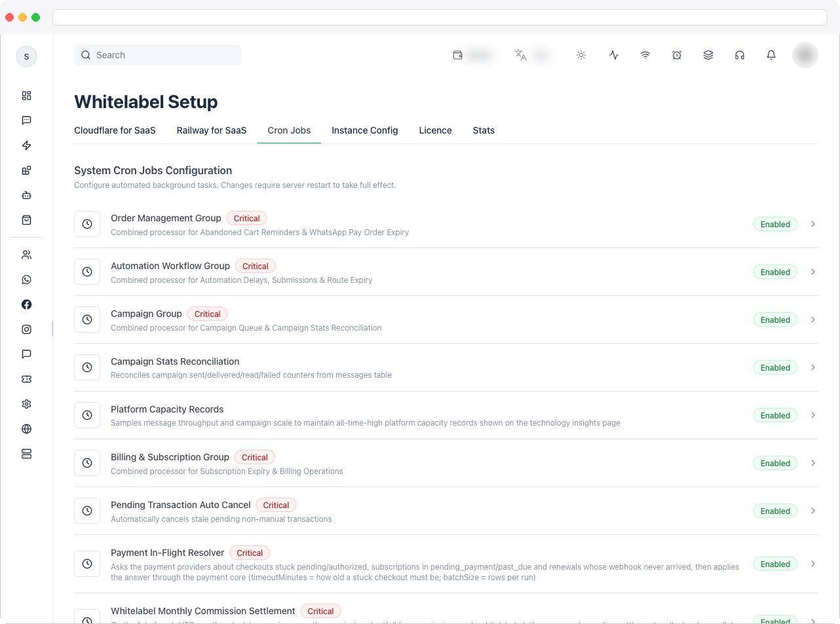
Task: Click the browser address bar
Action: pyautogui.click(x=440, y=17)
